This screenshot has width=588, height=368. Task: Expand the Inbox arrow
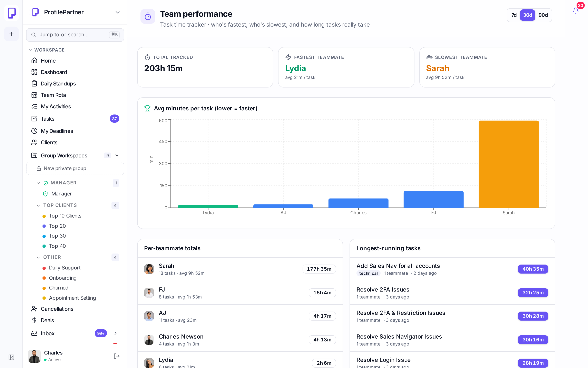click(116, 333)
